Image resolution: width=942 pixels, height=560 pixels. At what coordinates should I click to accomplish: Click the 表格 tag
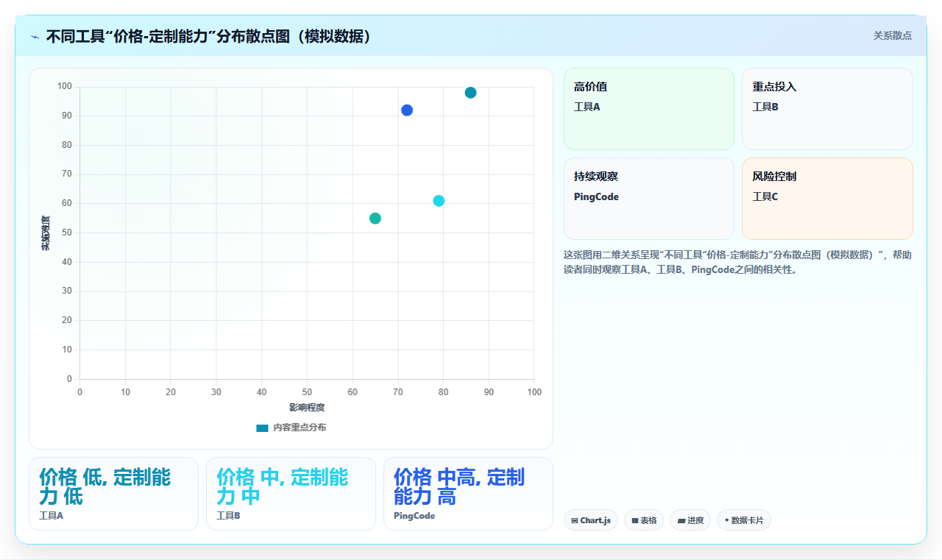644,520
